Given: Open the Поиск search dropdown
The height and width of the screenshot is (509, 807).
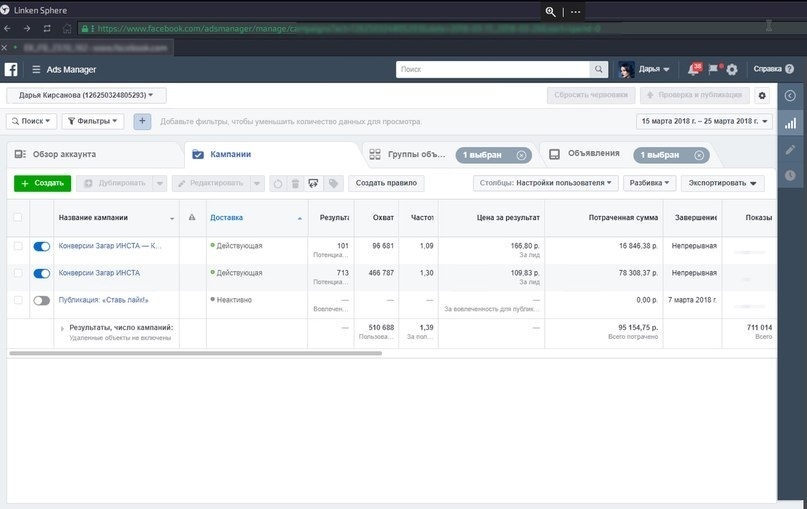Looking at the screenshot, I should pyautogui.click(x=31, y=121).
